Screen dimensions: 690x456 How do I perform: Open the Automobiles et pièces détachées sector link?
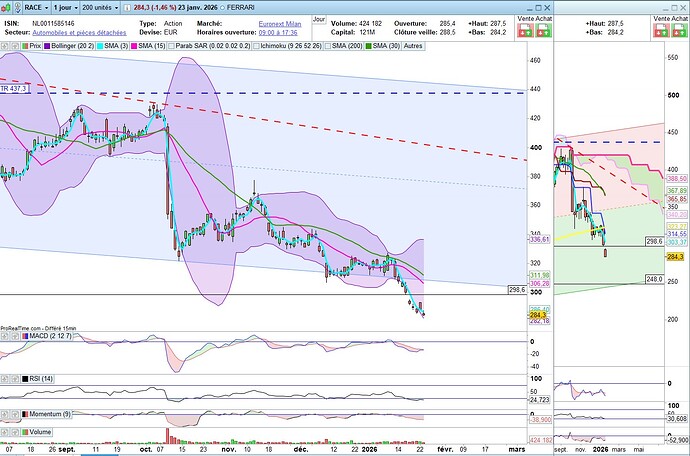click(x=79, y=33)
